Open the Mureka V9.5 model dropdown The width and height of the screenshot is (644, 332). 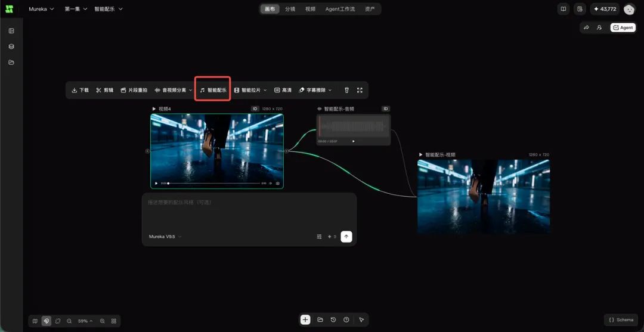point(165,237)
